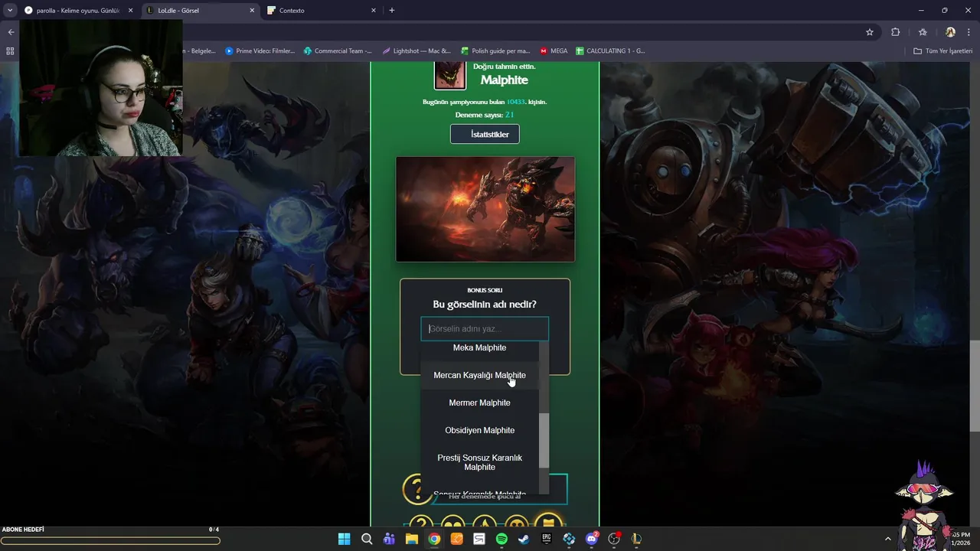Close the parolla tab
Viewport: 980px width, 551px height.
(130, 11)
